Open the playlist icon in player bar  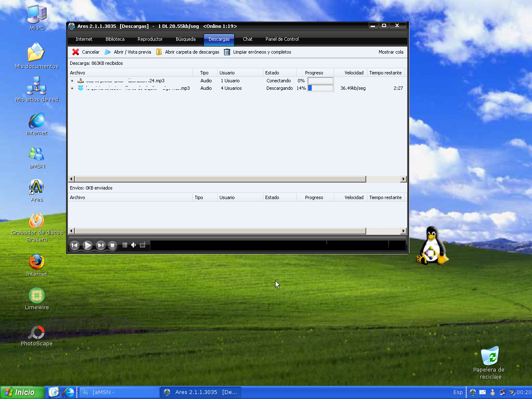pos(125,245)
